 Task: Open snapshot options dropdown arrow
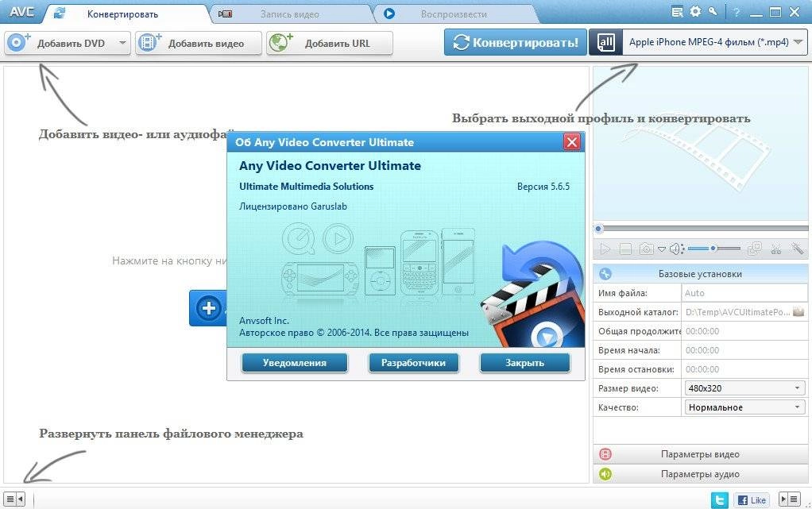661,249
